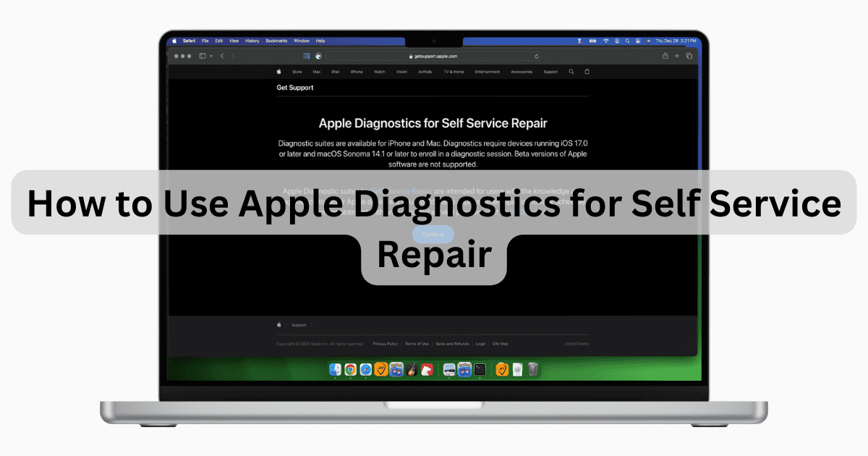Screen dimensions: 868x456
Task: Open the Bookmarks menu in the menu bar
Action: point(276,41)
